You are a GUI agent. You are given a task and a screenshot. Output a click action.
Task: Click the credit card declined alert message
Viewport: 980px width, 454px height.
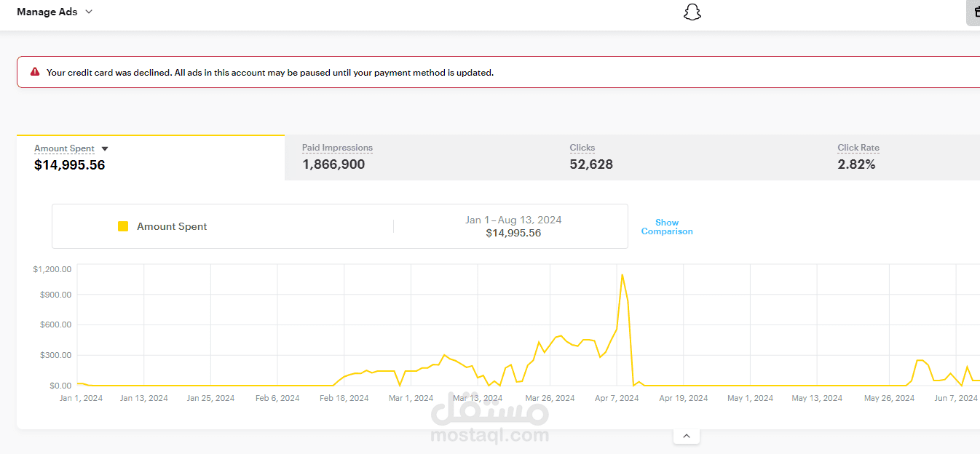pos(270,73)
